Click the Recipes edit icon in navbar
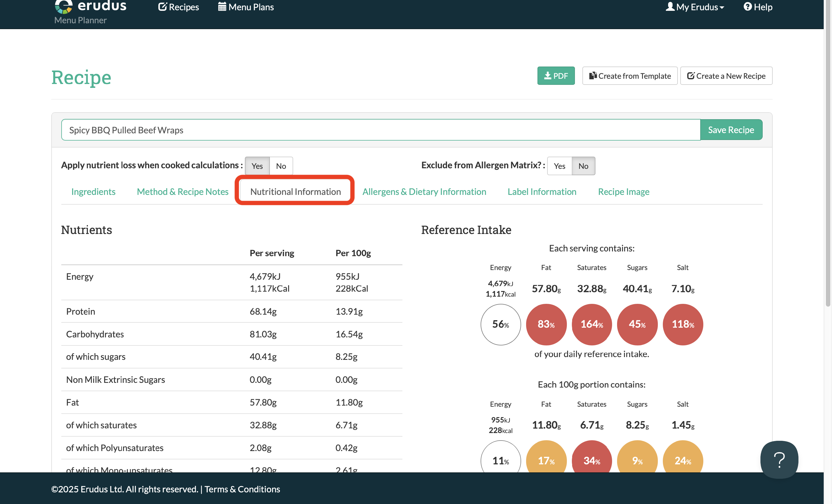 coord(163,7)
